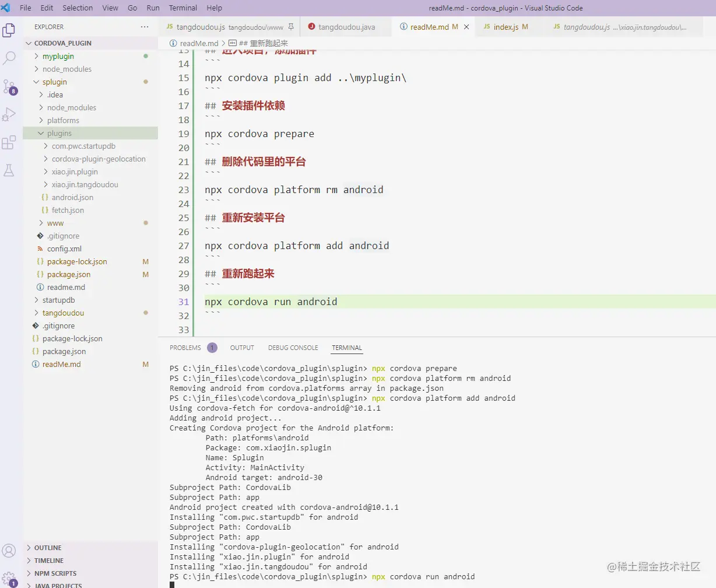716x588 pixels.
Task: Expand the com.pwc.startupdb folder
Action: (x=46, y=146)
